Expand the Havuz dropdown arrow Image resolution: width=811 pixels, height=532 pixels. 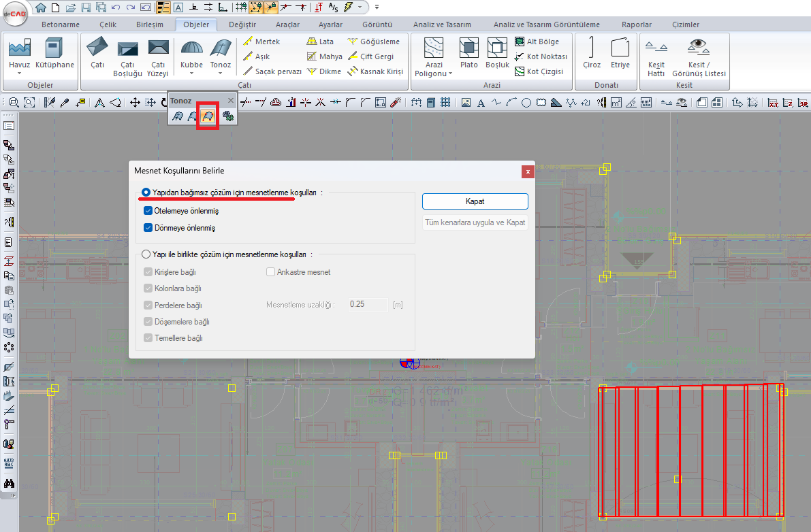point(19,73)
